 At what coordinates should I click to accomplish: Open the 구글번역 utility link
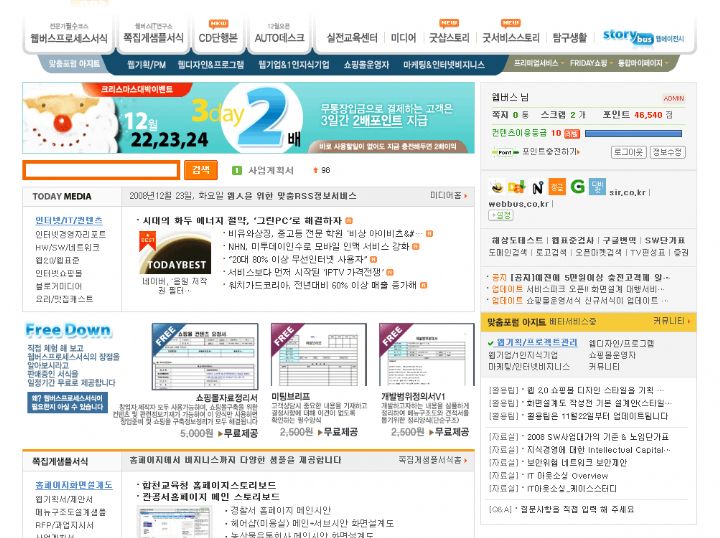pos(619,240)
